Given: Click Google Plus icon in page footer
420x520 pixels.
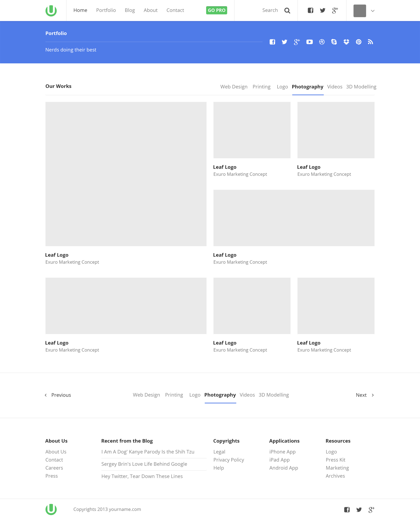Looking at the screenshot, I should point(371,510).
